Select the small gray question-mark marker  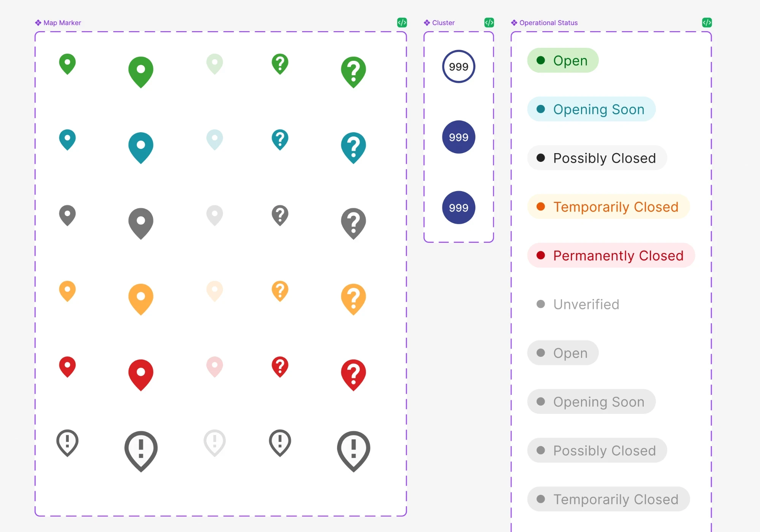[x=280, y=215]
